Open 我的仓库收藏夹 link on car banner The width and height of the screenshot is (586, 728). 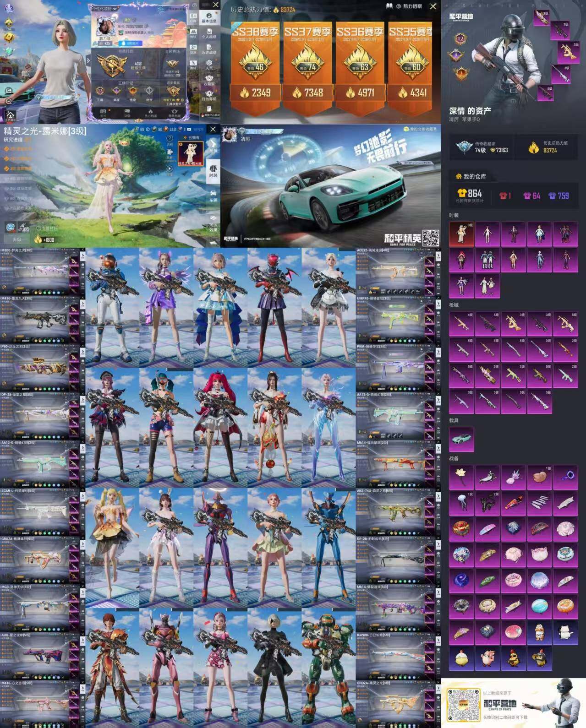point(420,129)
